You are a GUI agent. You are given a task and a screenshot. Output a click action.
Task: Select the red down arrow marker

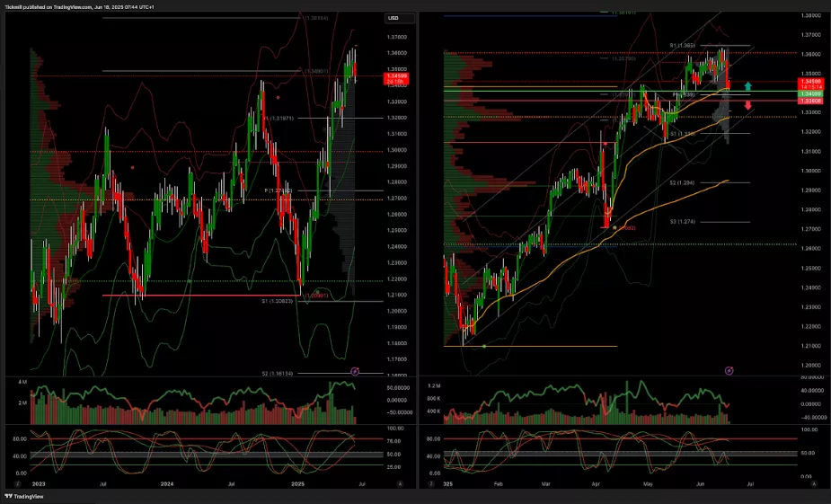pos(747,106)
